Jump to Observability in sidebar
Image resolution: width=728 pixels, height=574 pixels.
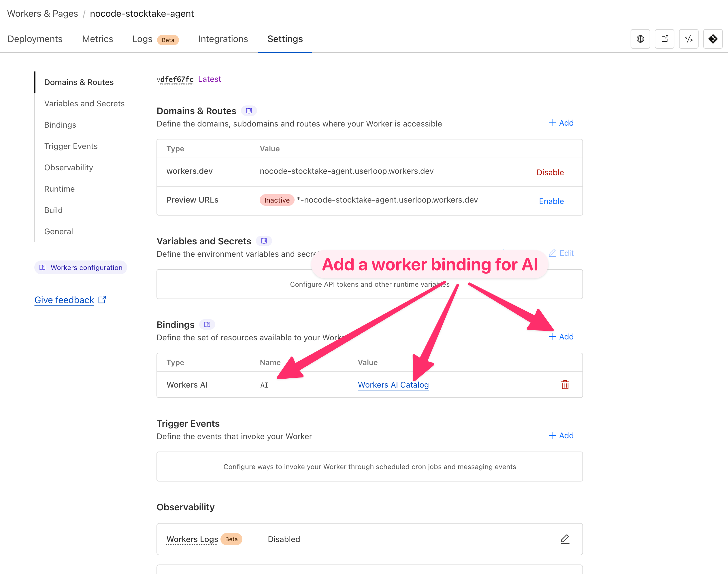pyautogui.click(x=69, y=168)
